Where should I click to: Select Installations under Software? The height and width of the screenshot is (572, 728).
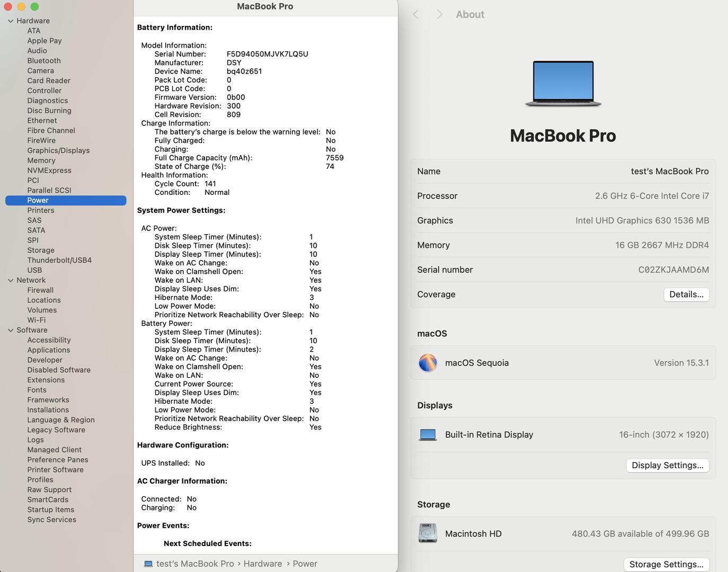pyautogui.click(x=48, y=410)
